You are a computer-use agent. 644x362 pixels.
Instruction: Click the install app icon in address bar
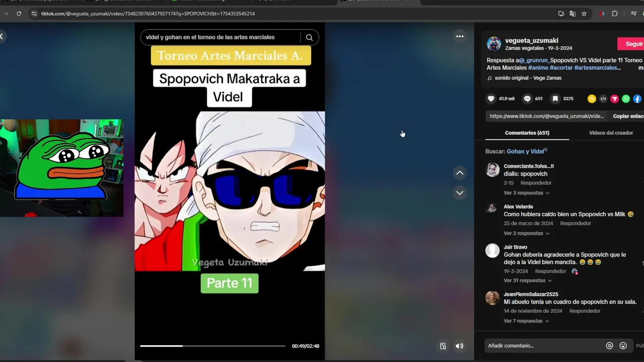(561, 14)
